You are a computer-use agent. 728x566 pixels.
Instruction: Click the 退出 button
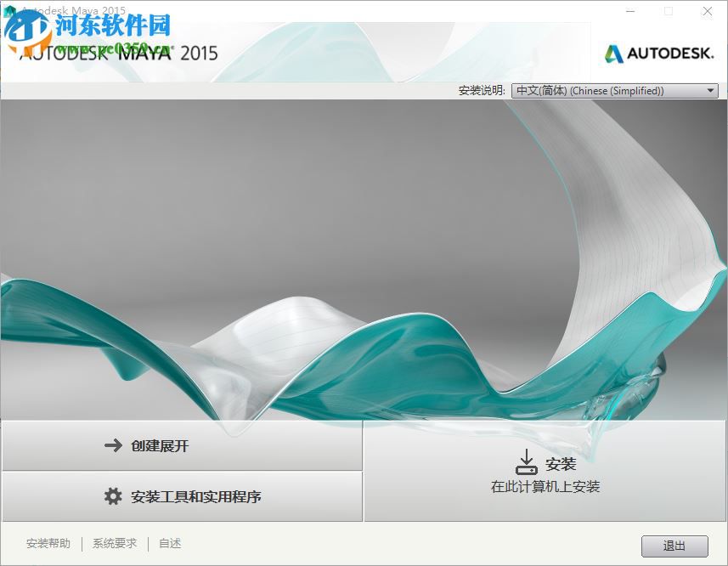(x=674, y=545)
